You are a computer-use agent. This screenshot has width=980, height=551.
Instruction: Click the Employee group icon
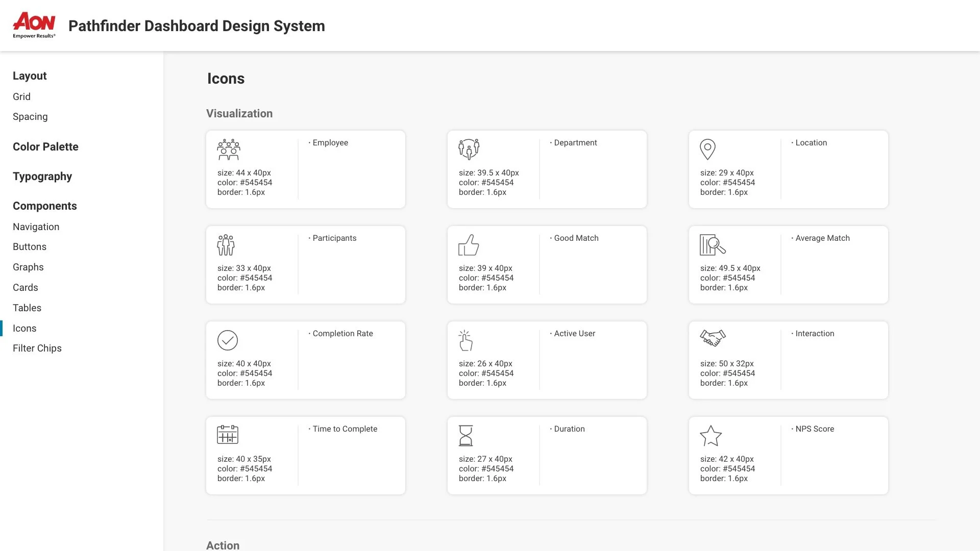point(229,149)
